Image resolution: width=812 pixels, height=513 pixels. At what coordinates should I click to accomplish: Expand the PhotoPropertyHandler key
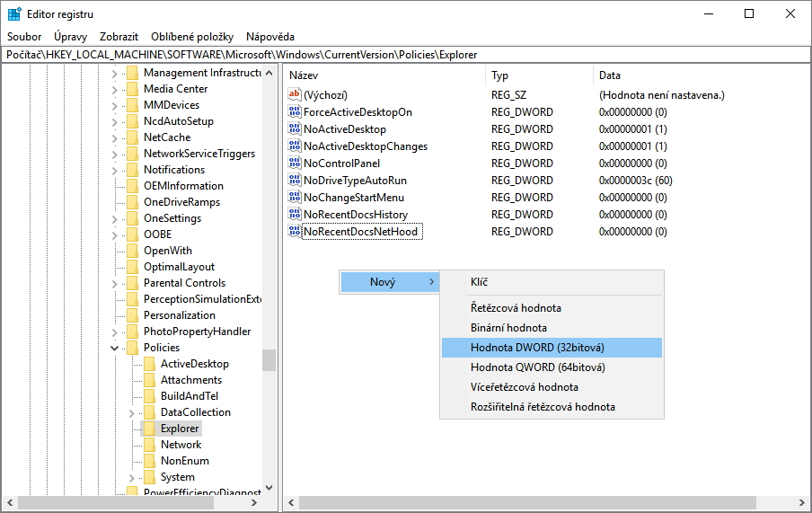click(x=115, y=332)
